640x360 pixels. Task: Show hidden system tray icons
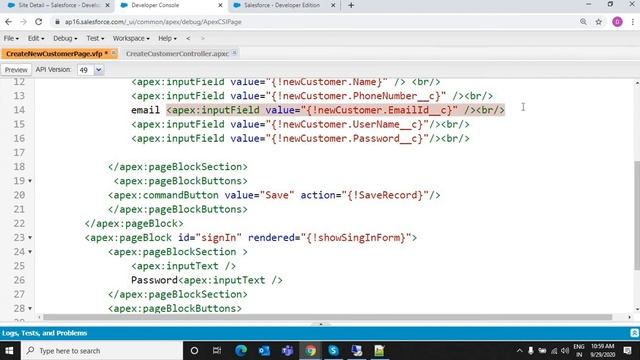(519, 351)
